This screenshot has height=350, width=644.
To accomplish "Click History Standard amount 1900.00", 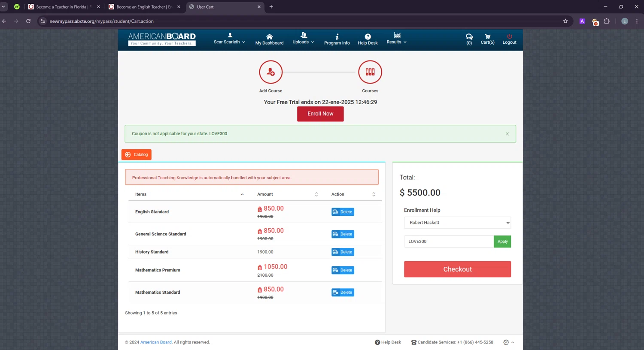I will tap(265, 252).
